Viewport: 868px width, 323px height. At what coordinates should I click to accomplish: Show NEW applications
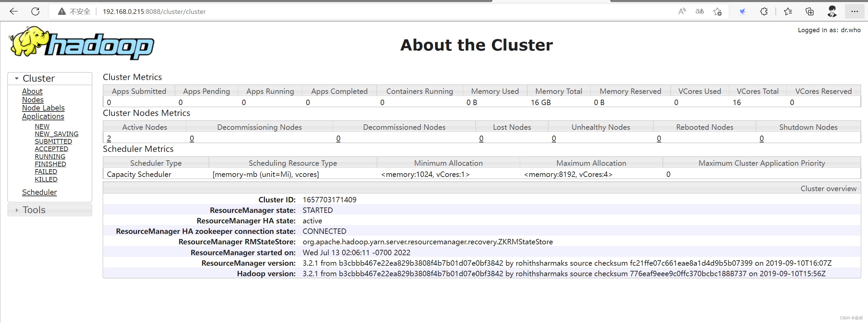tap(42, 126)
